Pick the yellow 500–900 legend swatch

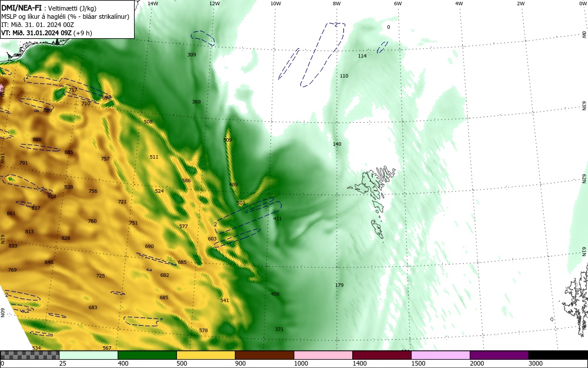pos(206,355)
